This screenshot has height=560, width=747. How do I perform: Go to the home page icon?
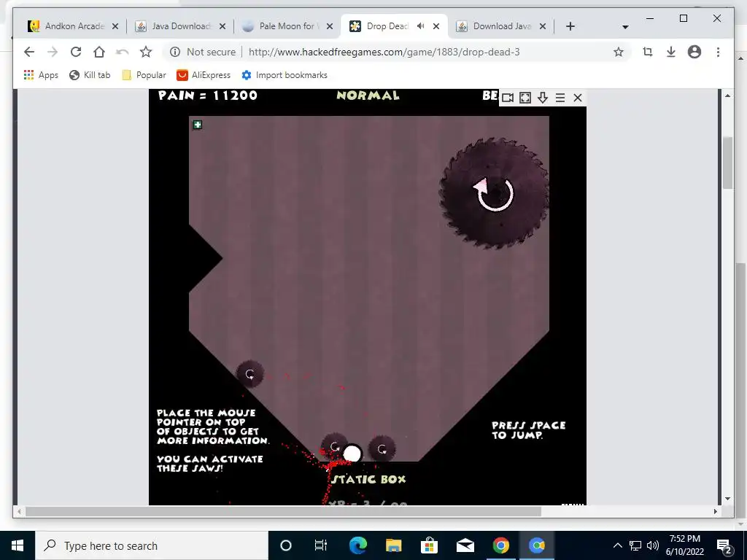point(99,52)
